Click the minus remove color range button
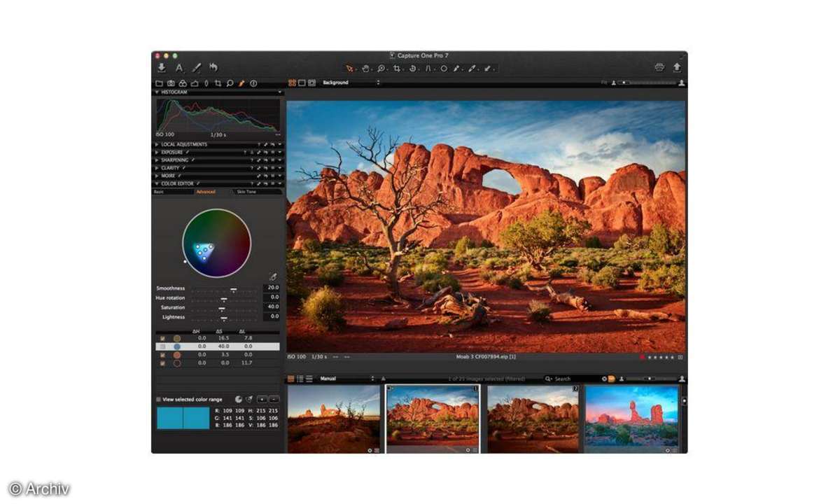840x504 pixels. [x=274, y=399]
